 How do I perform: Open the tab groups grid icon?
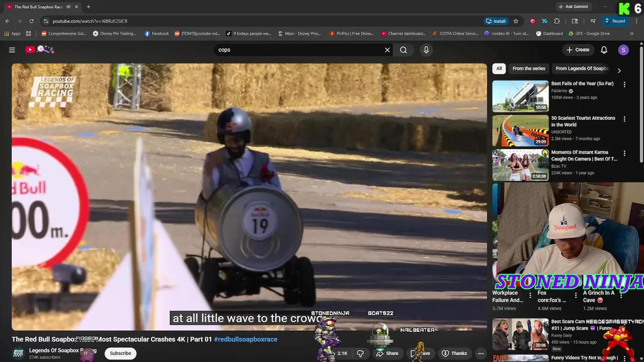tap(29, 34)
